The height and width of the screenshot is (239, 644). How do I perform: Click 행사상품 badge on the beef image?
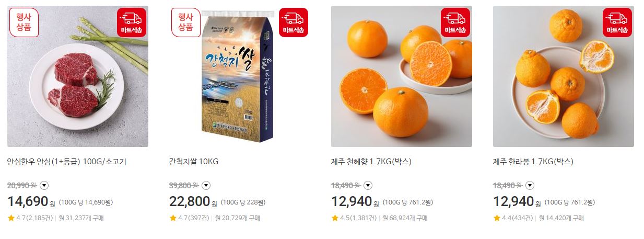[x=24, y=22]
